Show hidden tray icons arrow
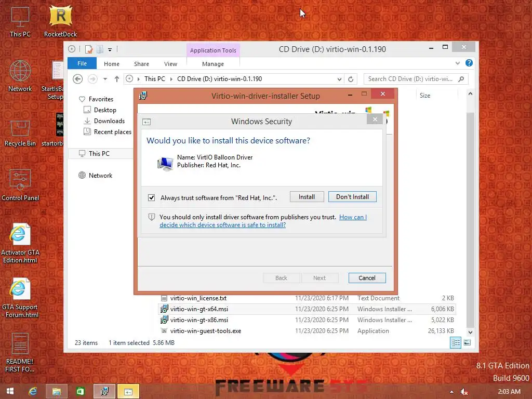The image size is (532, 399). coord(451,392)
